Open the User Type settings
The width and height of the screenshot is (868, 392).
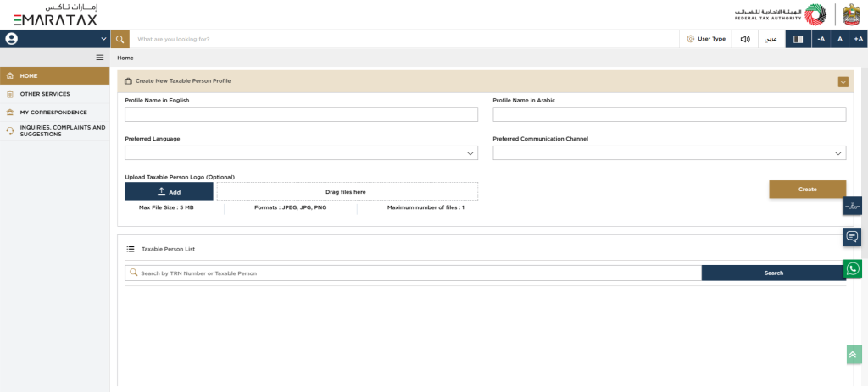(706, 39)
